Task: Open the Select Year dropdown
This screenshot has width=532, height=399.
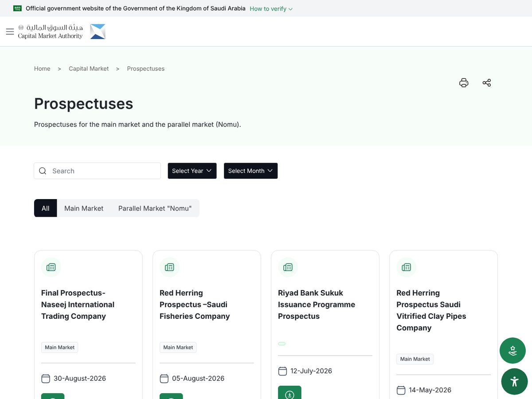Action: point(192,171)
